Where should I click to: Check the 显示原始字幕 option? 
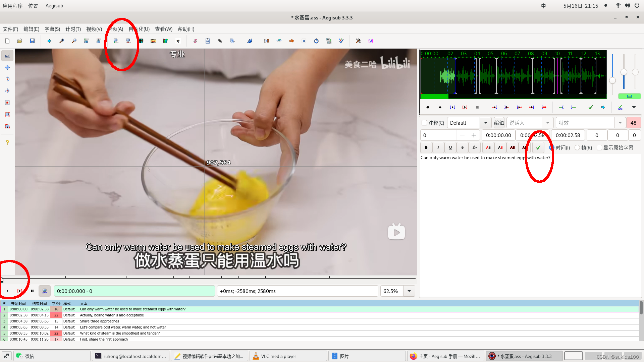pos(599,148)
